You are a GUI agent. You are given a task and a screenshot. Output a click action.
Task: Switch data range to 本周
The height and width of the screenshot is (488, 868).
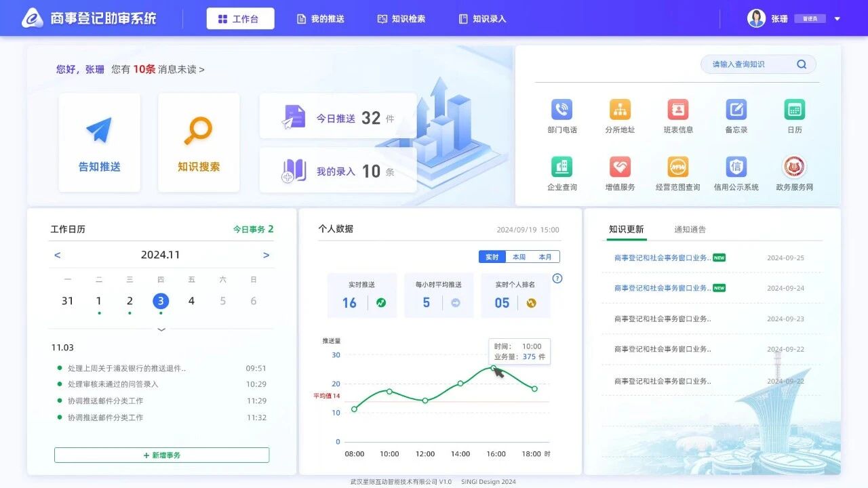click(x=519, y=257)
